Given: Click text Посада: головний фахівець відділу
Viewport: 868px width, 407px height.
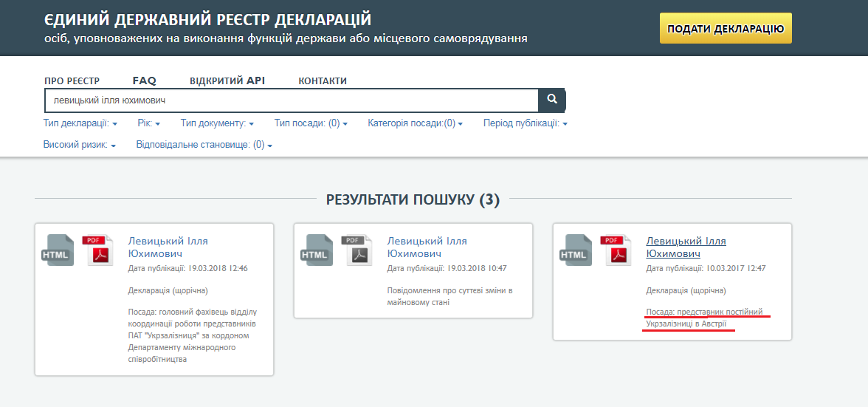Looking at the screenshot, I should [x=192, y=312].
